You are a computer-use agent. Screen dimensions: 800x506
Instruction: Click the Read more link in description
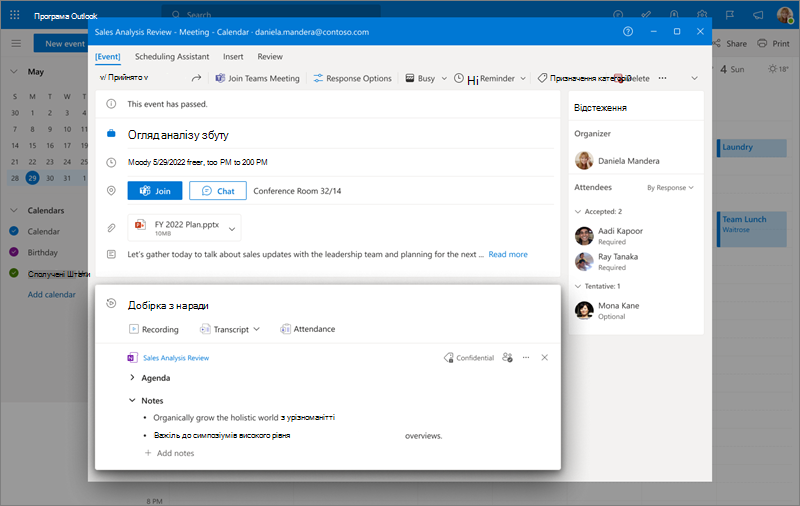508,254
